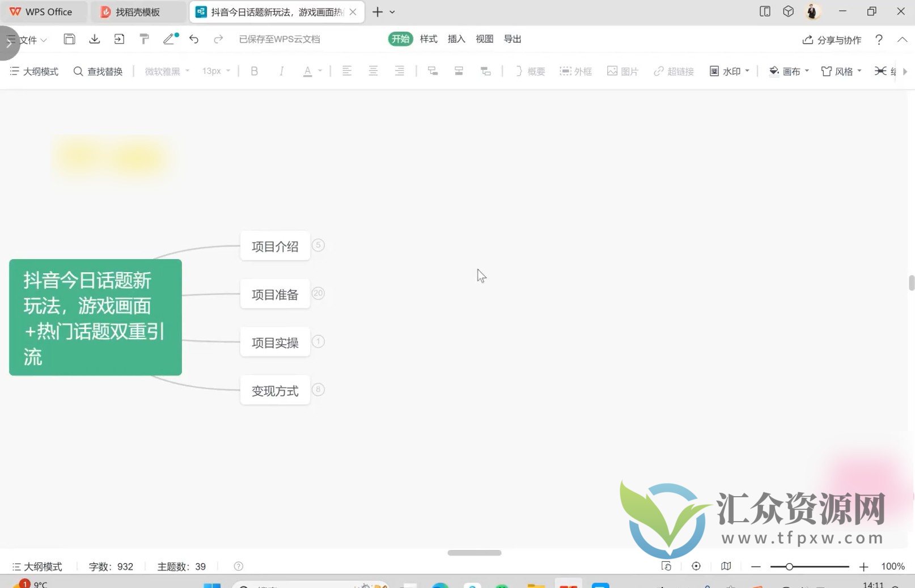Insert an image with the 图片 icon

622,71
